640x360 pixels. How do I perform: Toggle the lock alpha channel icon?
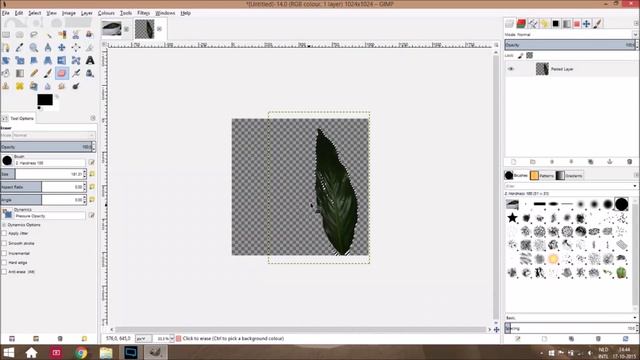point(529,56)
